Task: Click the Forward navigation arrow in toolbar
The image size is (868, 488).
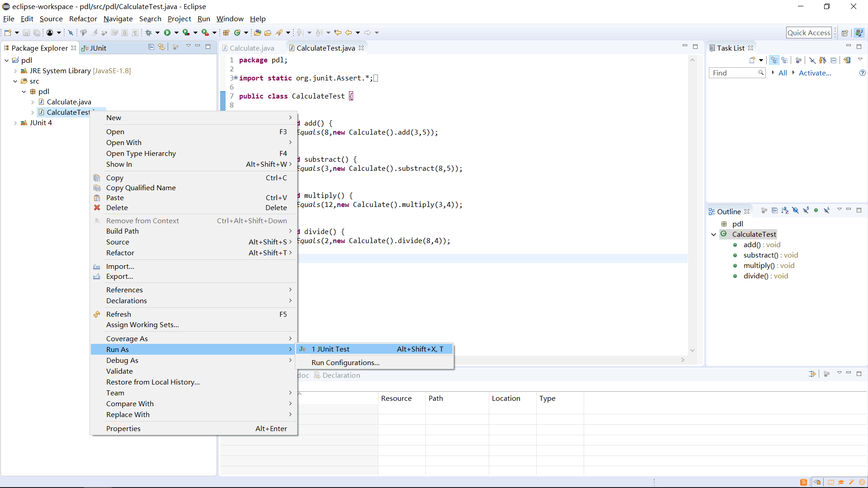Action: (368, 33)
